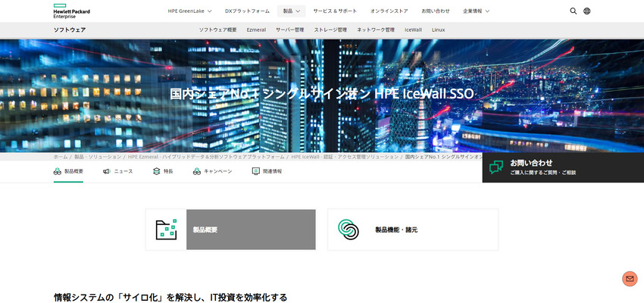
Task: Click the Hewlett Packard Enterprise logo
Action: pyautogui.click(x=71, y=11)
